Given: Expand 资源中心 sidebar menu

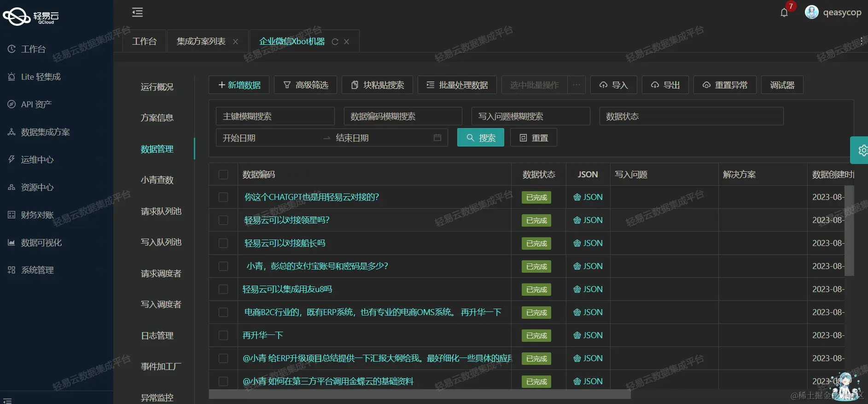Looking at the screenshot, I should (x=57, y=187).
